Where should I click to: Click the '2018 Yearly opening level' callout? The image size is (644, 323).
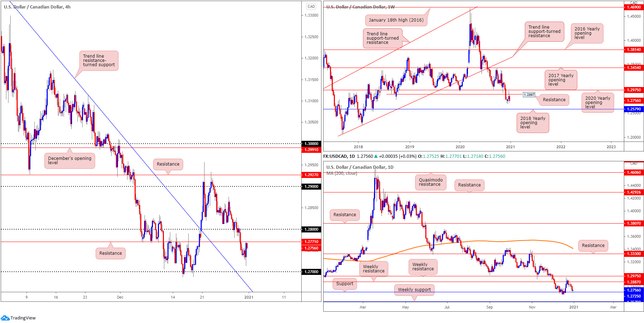coord(533,123)
